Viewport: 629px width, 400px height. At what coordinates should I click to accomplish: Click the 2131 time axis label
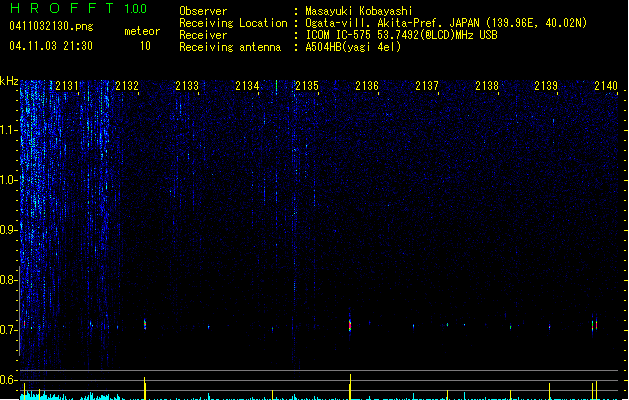click(67, 86)
